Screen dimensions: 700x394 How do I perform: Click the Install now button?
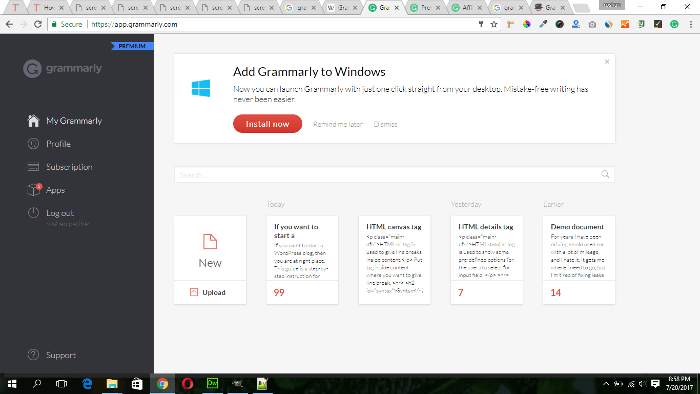click(x=267, y=124)
